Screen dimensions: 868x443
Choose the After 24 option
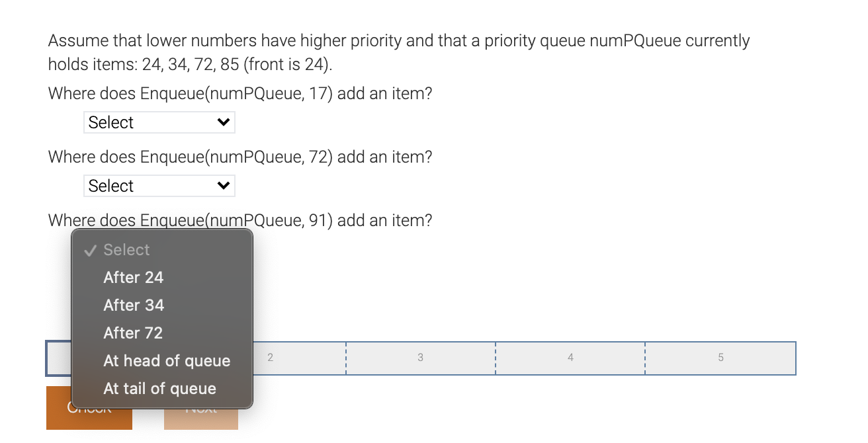133,277
